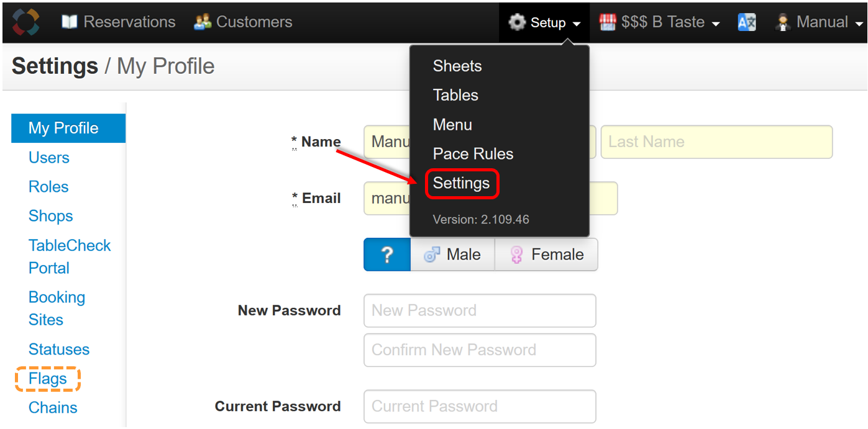Click the Setup gear icon
Screen dimensions: 868x429
point(516,23)
